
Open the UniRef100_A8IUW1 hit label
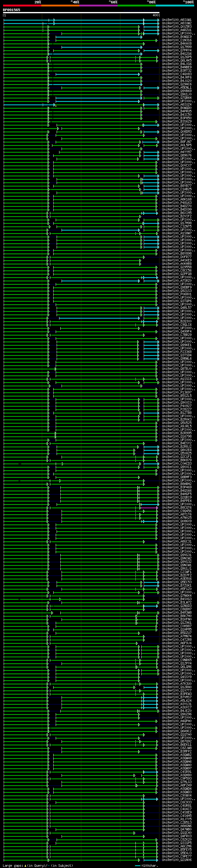(176, 20)
